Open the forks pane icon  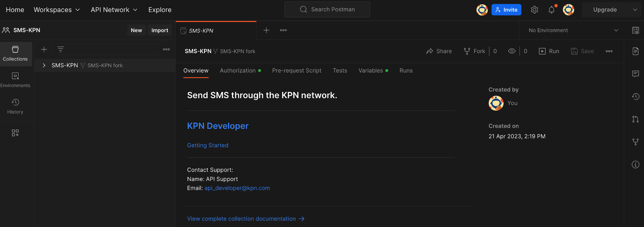pos(635,142)
